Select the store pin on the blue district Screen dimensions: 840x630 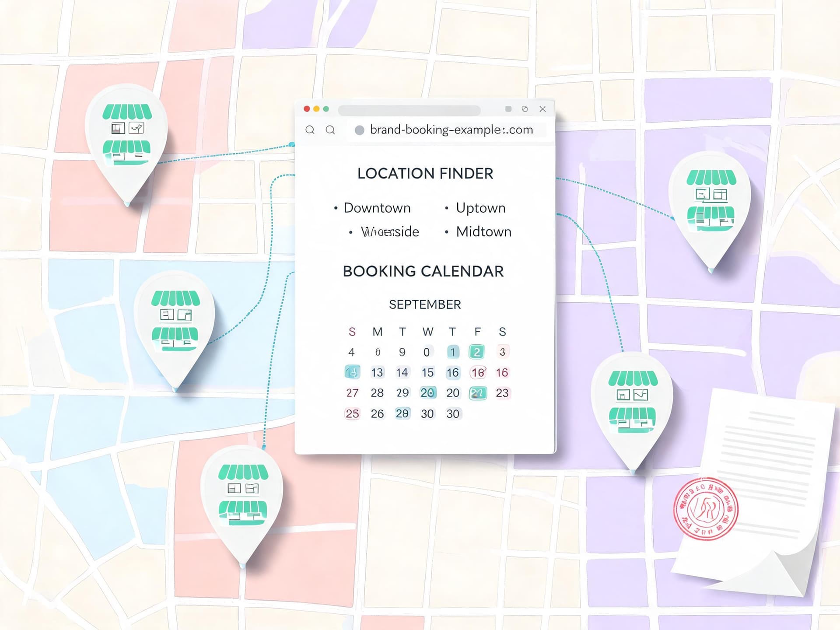click(175, 331)
